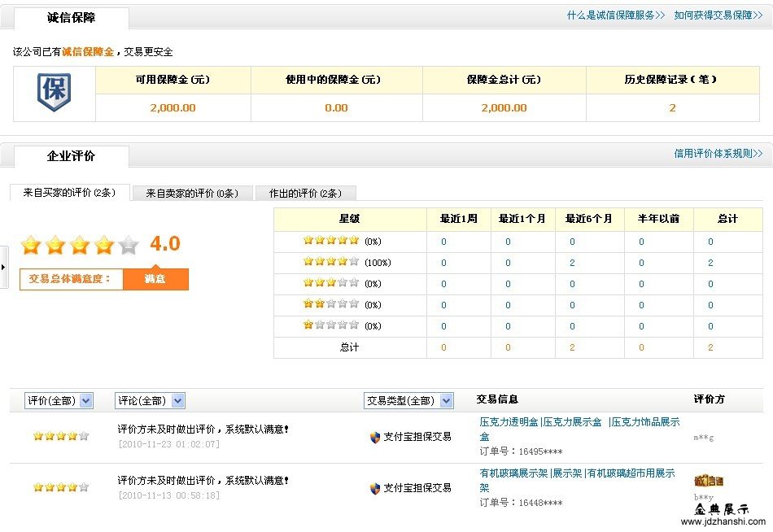Click the timestamp [2010-11-13 00:58:18]
The height and width of the screenshot is (532, 773).
169,495
